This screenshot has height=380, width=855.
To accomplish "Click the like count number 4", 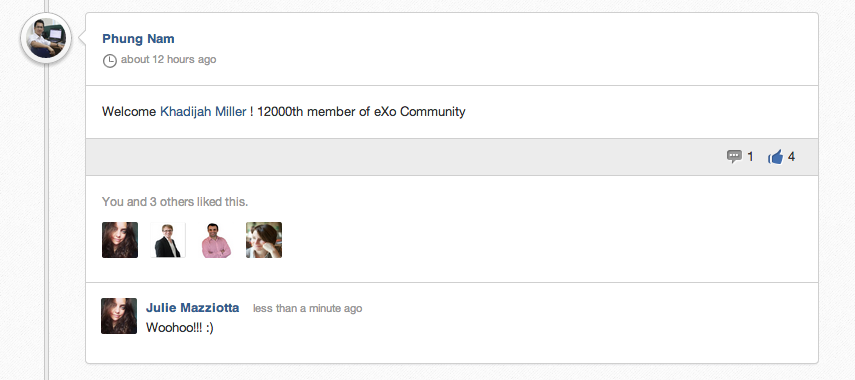I will pyautogui.click(x=791, y=157).
